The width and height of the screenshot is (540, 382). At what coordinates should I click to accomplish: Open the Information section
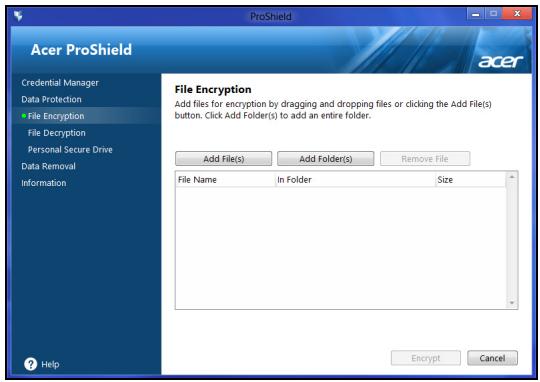[x=44, y=183]
